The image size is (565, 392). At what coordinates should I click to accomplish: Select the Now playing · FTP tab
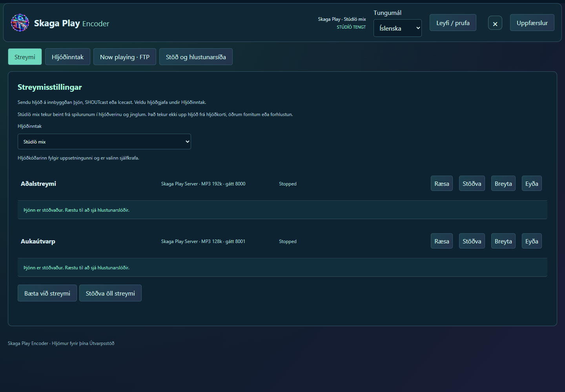click(x=125, y=57)
